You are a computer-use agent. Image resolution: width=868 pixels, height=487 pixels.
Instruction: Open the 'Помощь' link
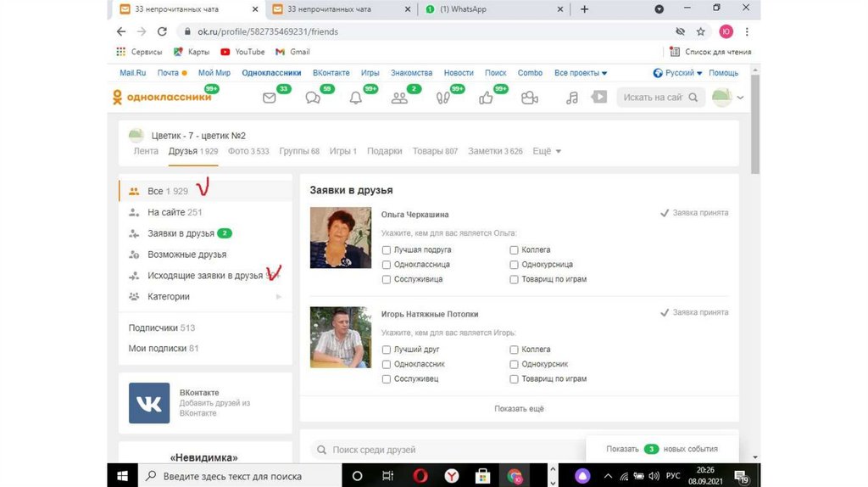pyautogui.click(x=724, y=73)
